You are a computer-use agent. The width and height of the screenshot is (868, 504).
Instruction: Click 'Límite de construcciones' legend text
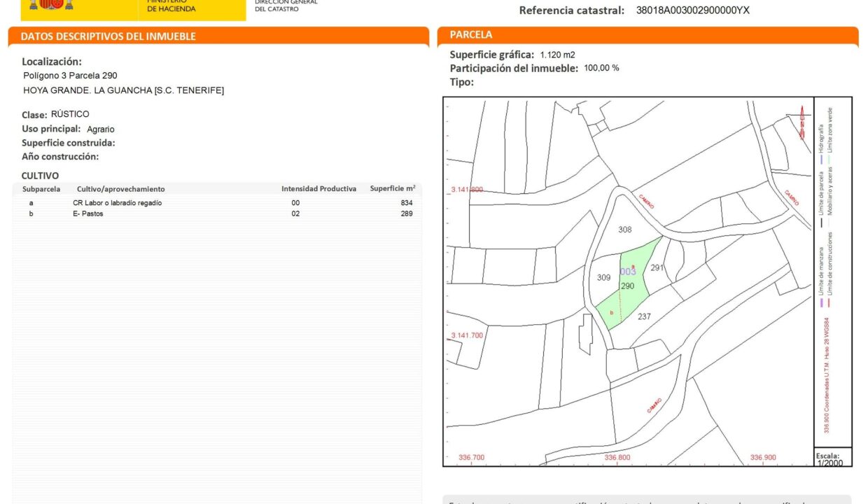[x=830, y=265]
